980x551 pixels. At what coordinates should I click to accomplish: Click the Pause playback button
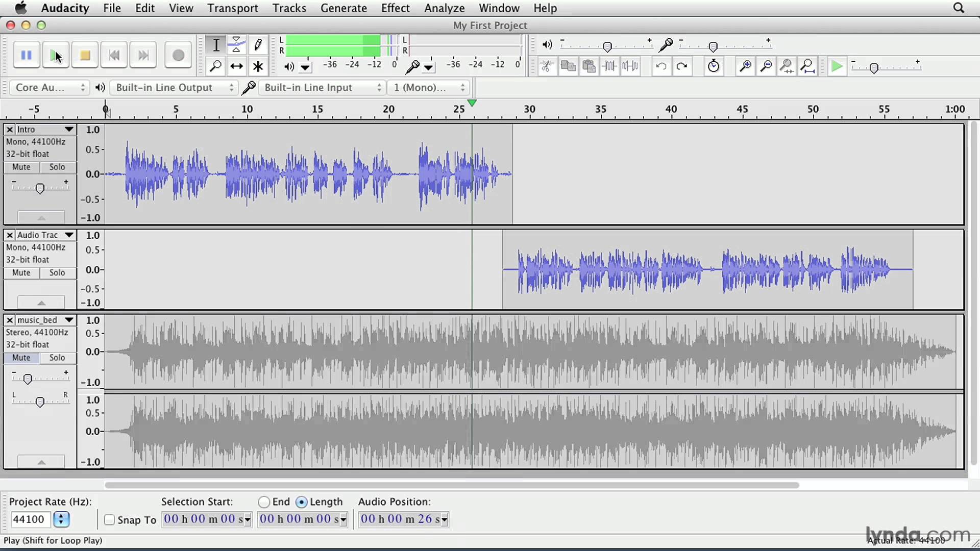tap(26, 55)
